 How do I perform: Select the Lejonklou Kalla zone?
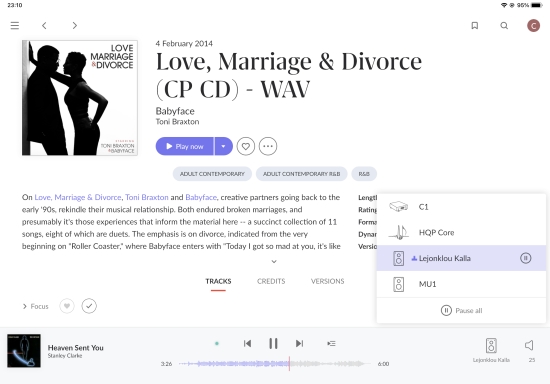(x=461, y=258)
